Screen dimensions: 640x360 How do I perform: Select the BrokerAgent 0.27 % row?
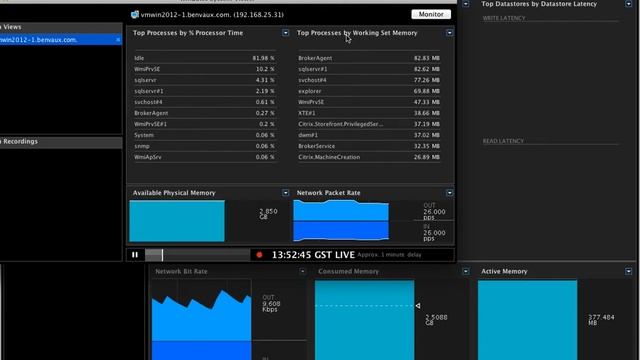tap(204, 113)
